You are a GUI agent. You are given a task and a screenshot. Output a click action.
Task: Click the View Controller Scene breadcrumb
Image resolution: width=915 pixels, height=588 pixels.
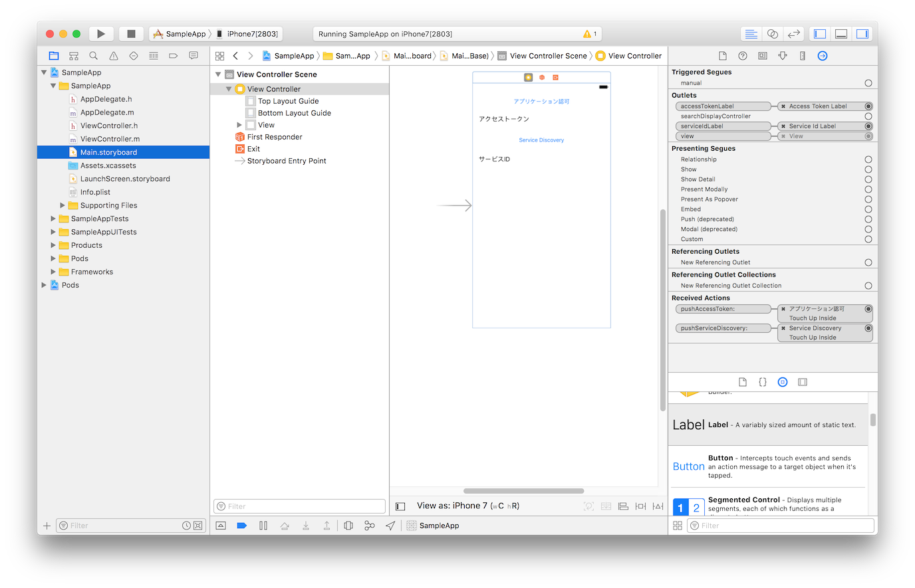pyautogui.click(x=548, y=56)
